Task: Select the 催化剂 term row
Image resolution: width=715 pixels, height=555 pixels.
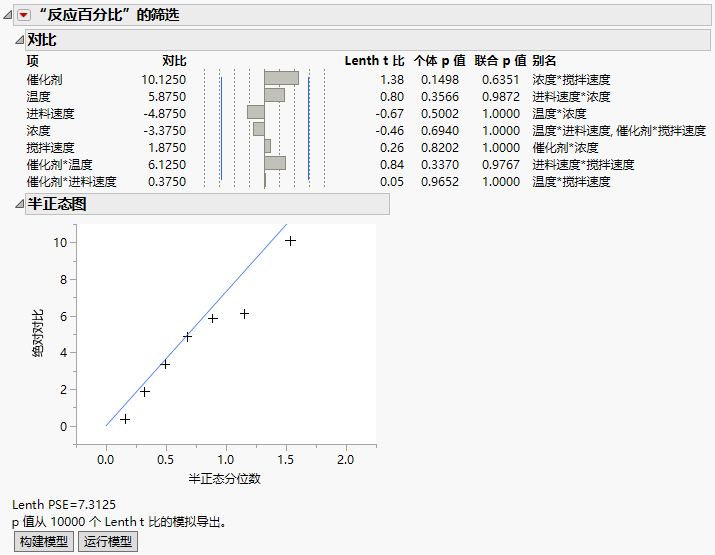Action: coord(44,80)
